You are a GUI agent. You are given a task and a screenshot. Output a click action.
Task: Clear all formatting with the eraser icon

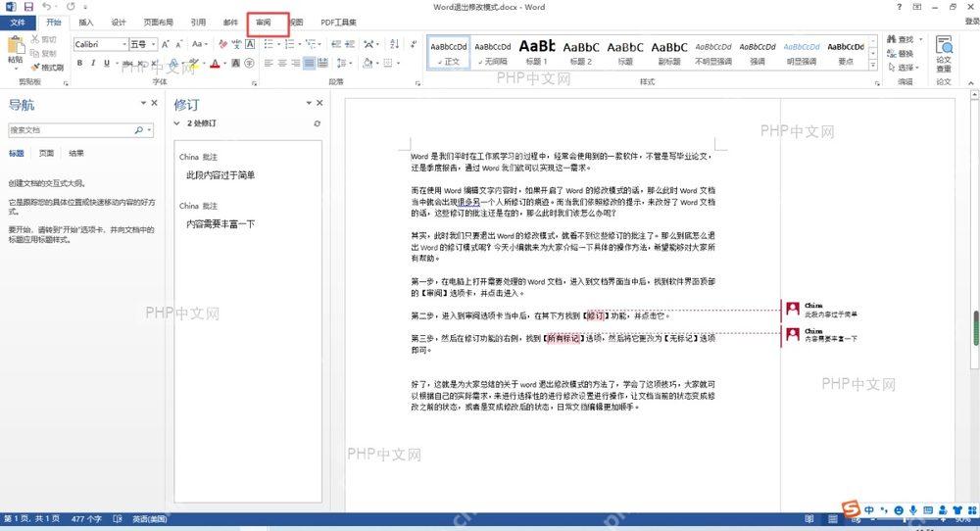click(223, 44)
